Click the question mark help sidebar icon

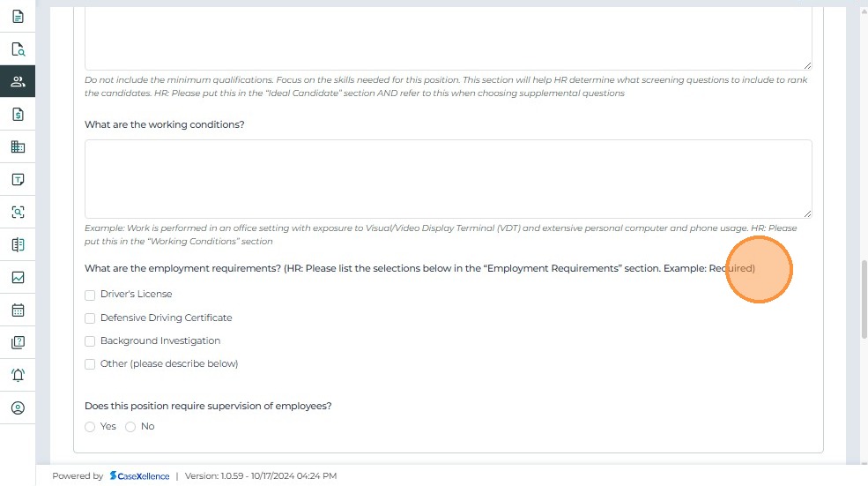coord(18,343)
